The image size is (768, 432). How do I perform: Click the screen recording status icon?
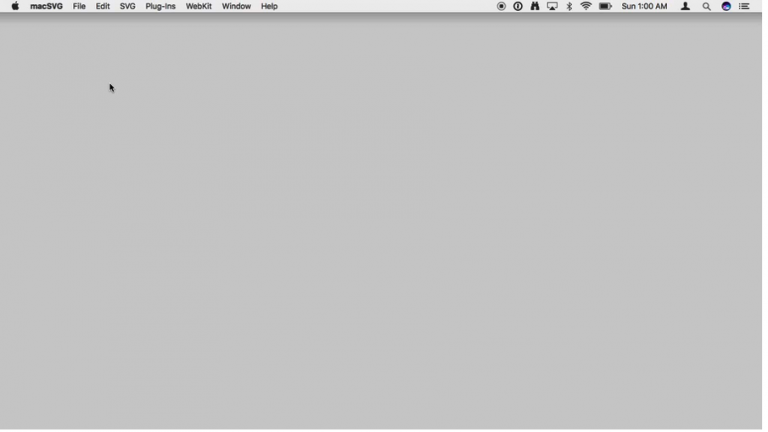coord(501,6)
